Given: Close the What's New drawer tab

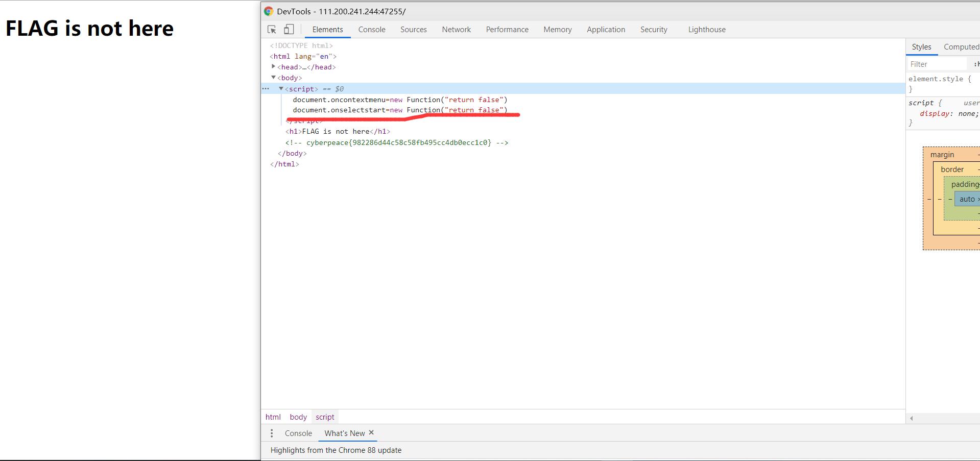Looking at the screenshot, I should pyautogui.click(x=371, y=432).
